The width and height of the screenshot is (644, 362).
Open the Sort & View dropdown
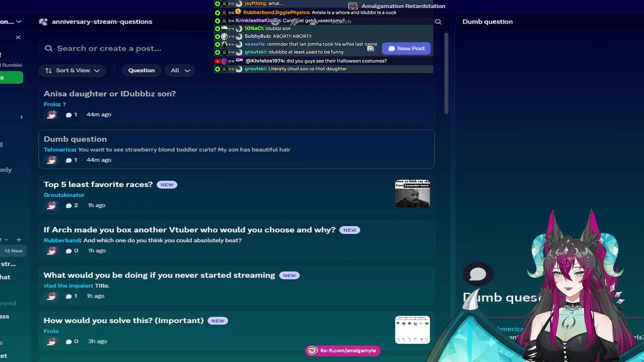pos(72,70)
